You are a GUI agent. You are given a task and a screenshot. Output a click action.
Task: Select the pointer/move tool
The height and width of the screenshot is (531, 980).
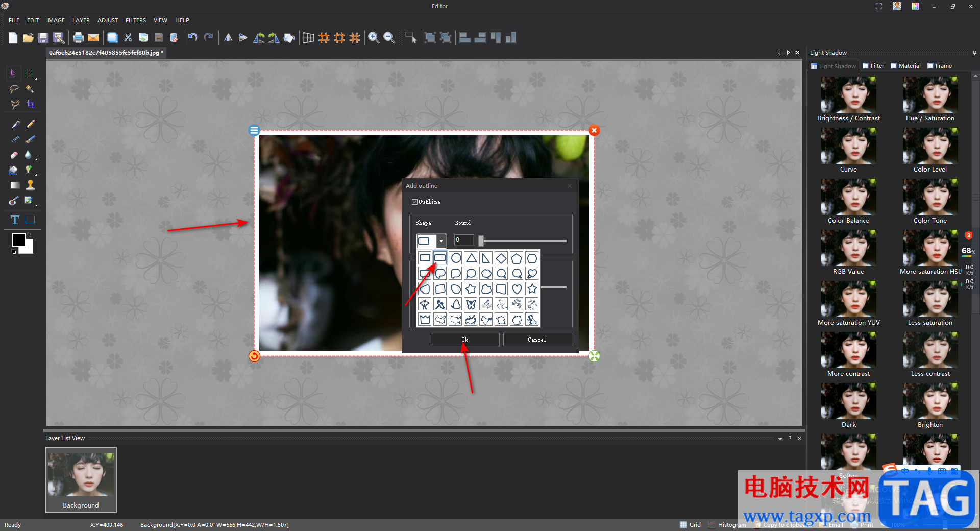click(x=13, y=74)
